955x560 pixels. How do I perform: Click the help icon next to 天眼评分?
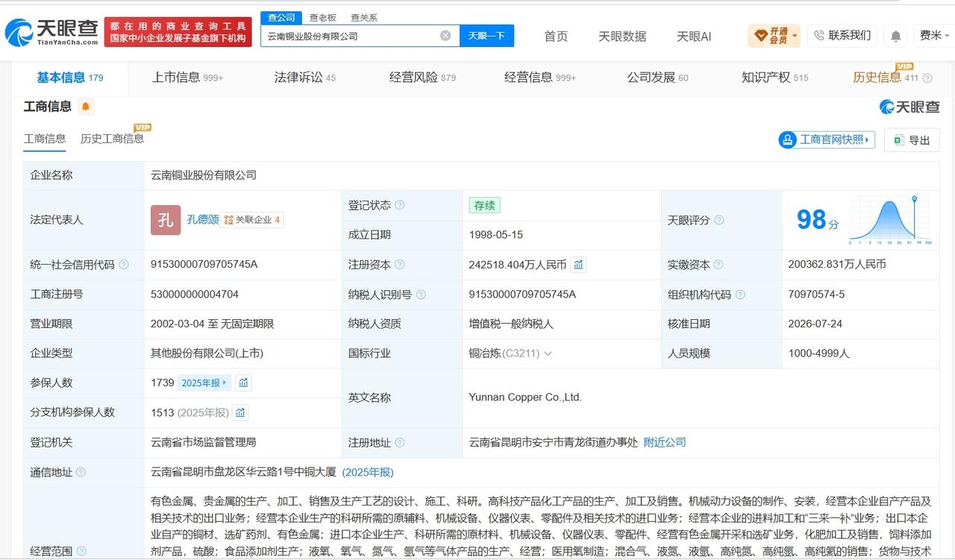pos(719,220)
